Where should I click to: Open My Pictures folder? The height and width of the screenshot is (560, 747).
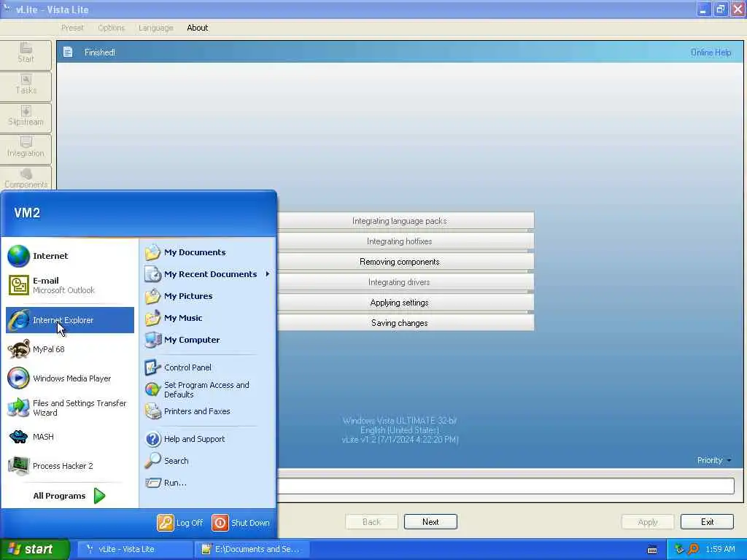[x=207, y=296]
